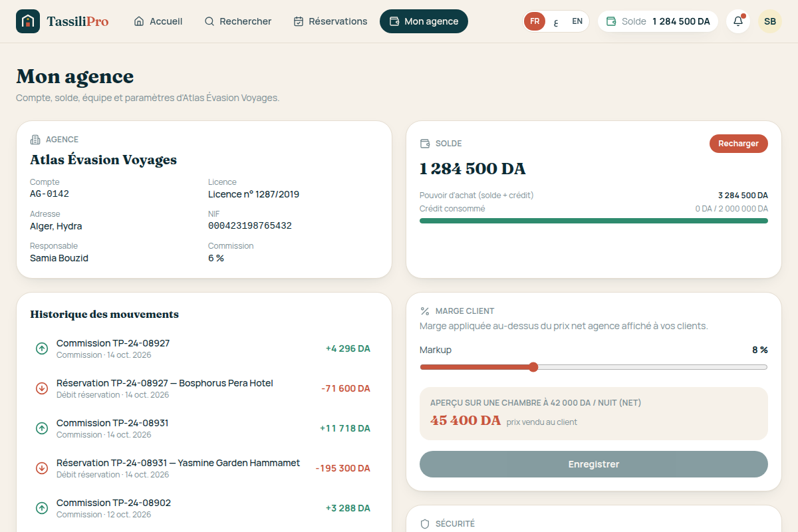Click up-arrow icon for Commission TP-24-08902
Image resolution: width=798 pixels, height=532 pixels.
click(42, 508)
